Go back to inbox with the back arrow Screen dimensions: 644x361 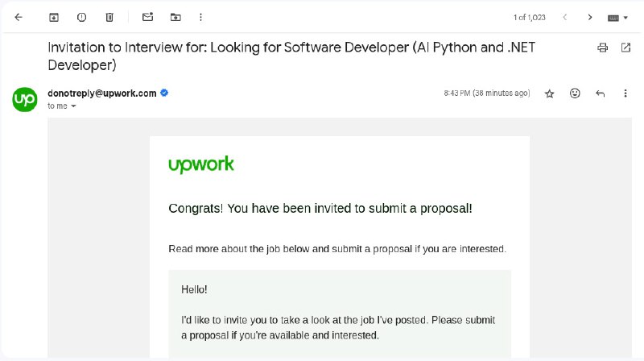pos(19,17)
